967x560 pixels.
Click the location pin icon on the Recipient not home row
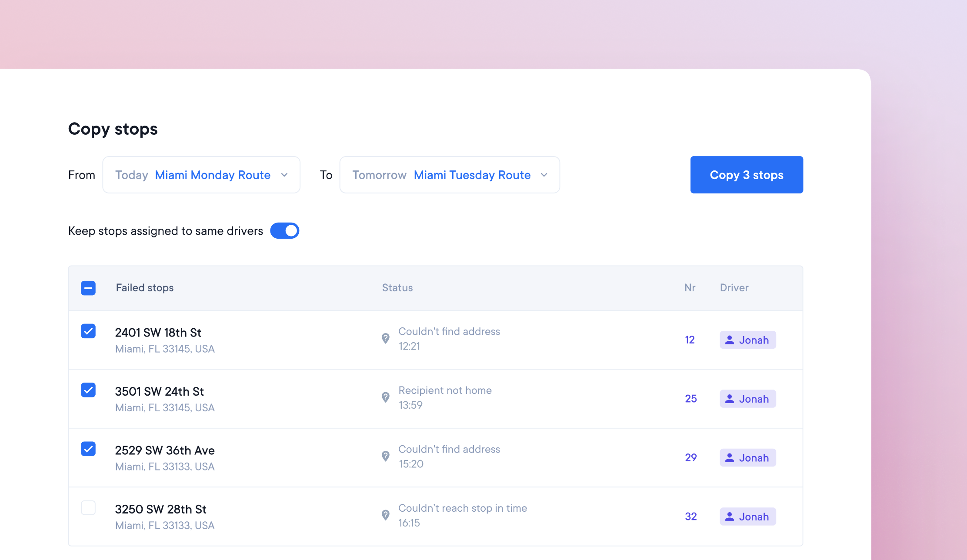[x=386, y=397]
